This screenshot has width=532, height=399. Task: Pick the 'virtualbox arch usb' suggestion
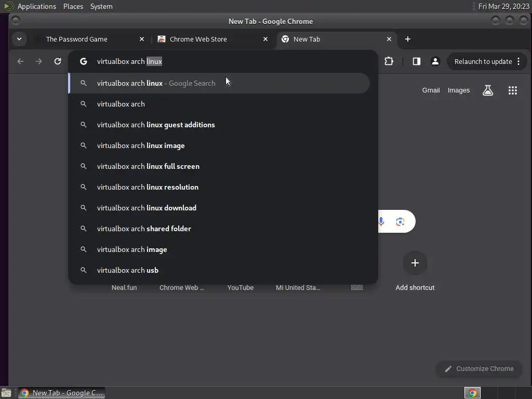click(x=219, y=270)
